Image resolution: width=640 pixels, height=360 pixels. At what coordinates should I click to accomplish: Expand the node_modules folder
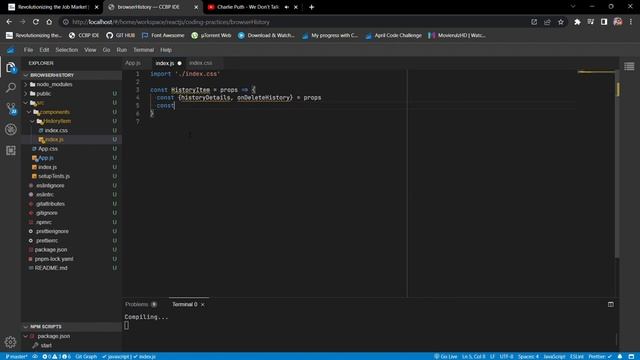click(x=71, y=84)
